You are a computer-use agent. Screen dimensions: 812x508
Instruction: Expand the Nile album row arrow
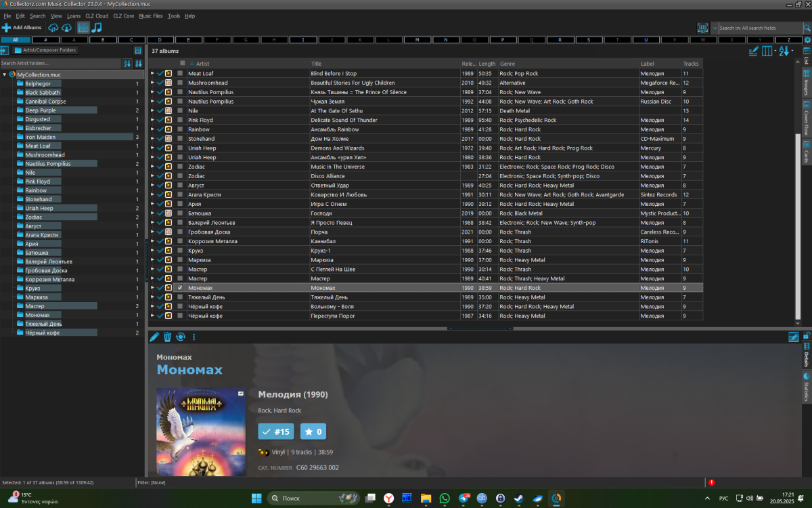click(153, 110)
